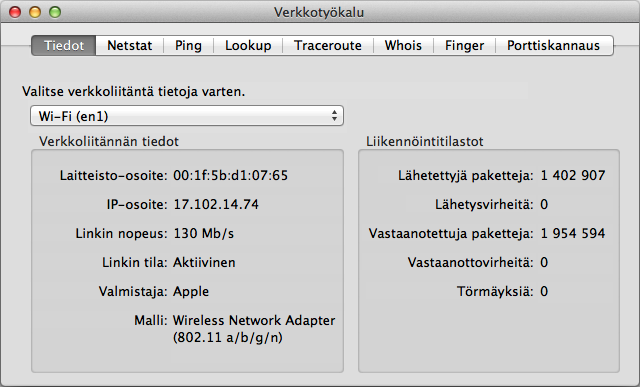Click the Lähetysvirheitä label
640x387 pixels.
(x=484, y=205)
